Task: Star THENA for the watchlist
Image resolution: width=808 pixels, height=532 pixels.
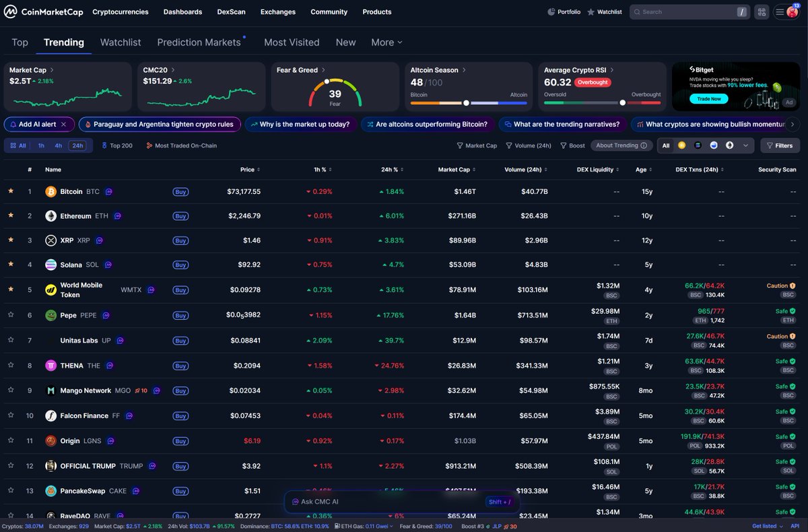Action: coord(11,365)
